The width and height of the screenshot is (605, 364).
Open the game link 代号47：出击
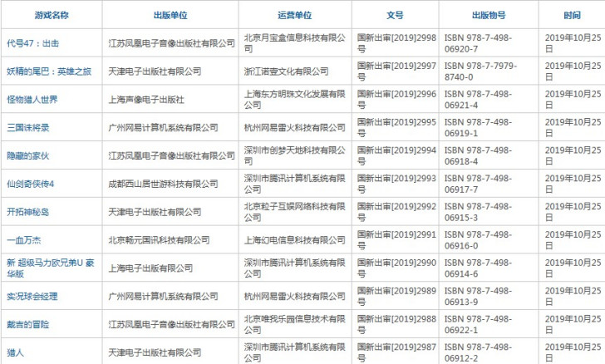[32, 43]
